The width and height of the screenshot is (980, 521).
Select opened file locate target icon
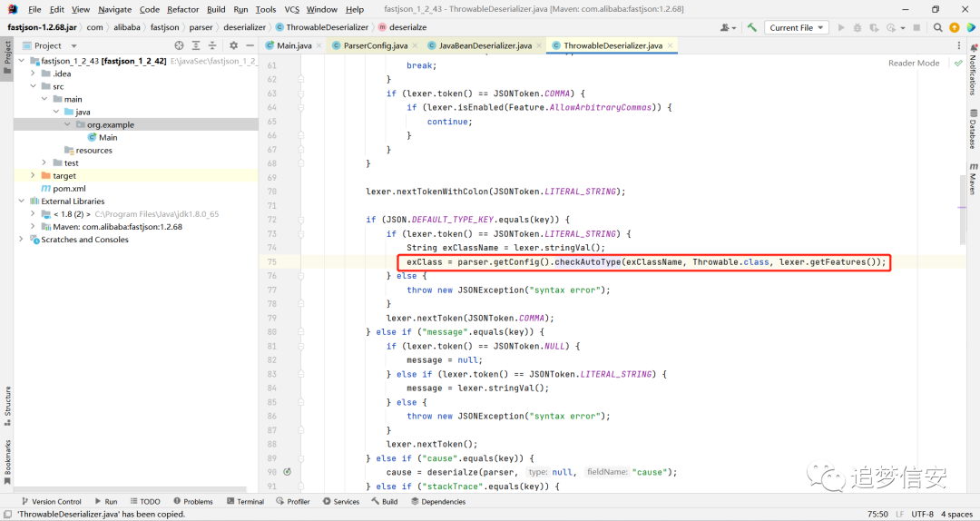(x=180, y=45)
